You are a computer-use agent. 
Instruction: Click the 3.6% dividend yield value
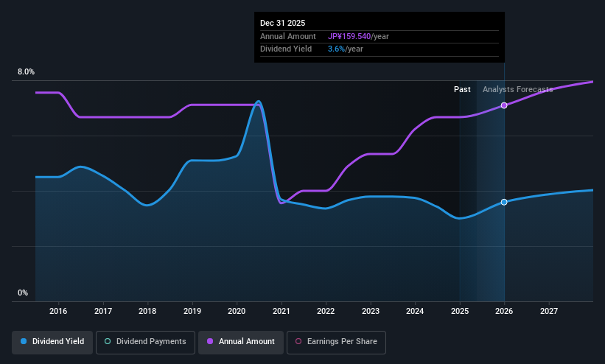point(336,49)
